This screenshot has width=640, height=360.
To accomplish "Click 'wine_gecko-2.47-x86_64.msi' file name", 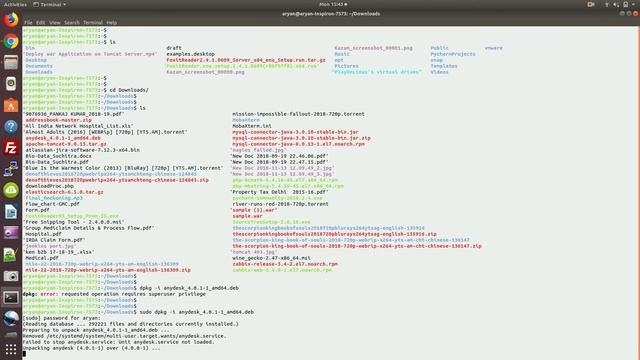I will pos(271,258).
